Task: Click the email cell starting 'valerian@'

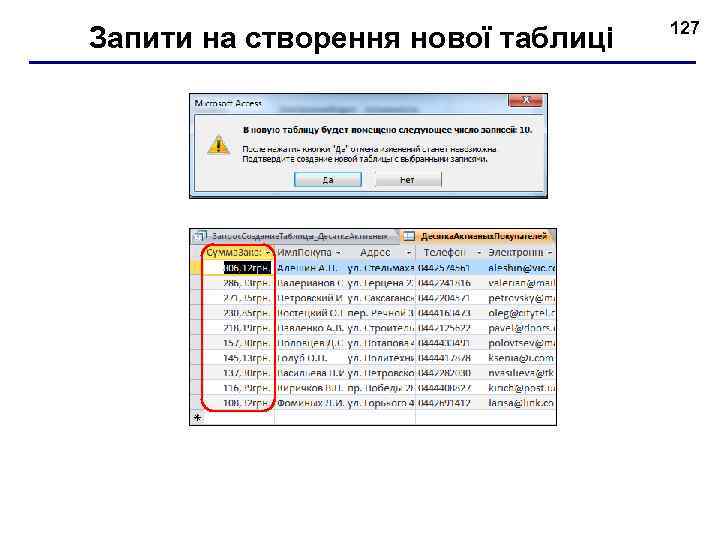Action: pos(521,283)
